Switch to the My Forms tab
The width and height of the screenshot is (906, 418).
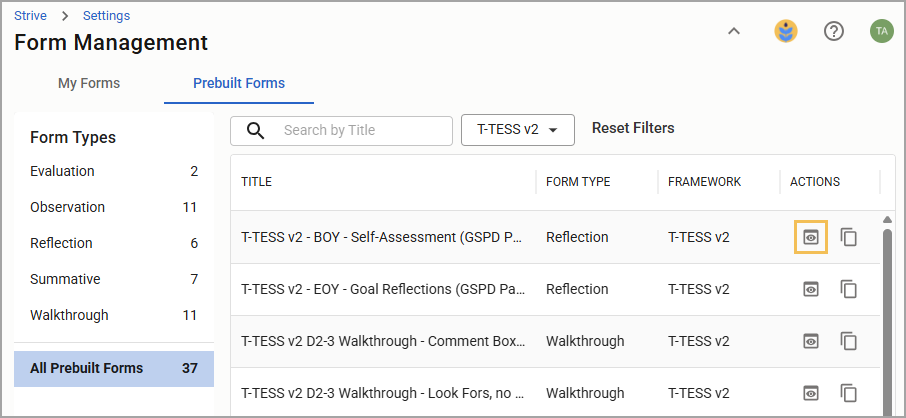coord(89,83)
